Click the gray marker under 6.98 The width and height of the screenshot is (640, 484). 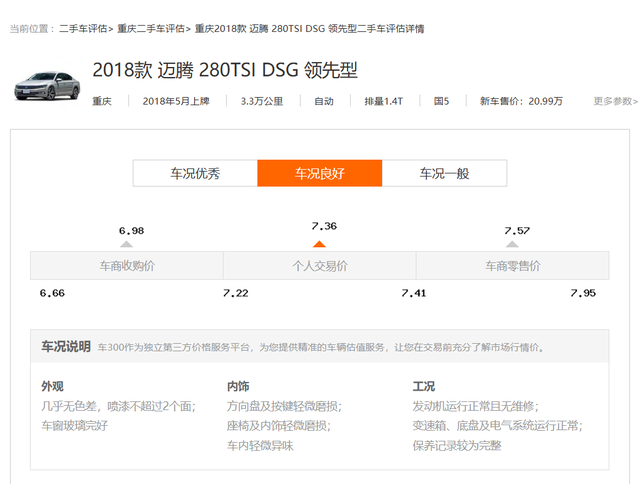(x=127, y=244)
